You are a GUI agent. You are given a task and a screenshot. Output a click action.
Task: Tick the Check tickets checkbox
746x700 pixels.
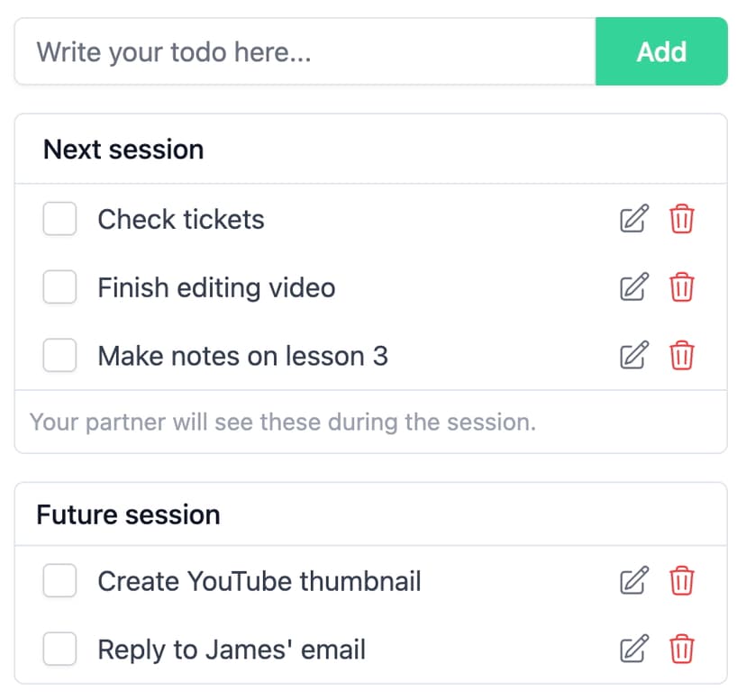[59, 219]
